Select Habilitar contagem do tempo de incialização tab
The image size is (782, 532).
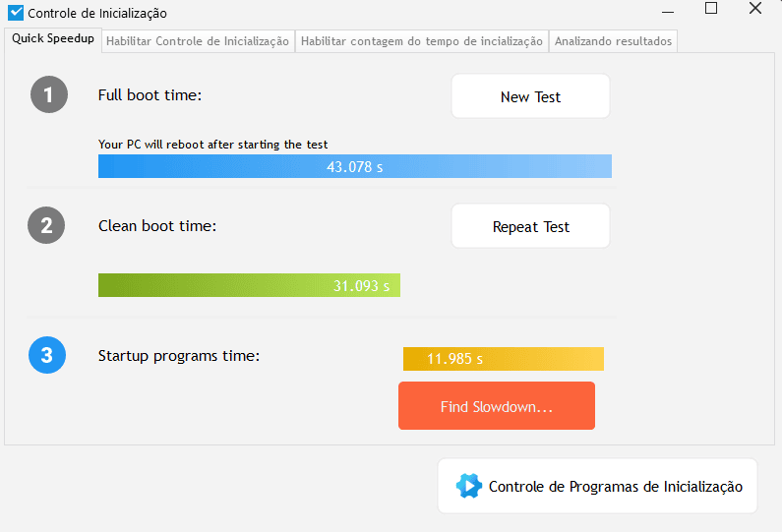[x=422, y=41]
